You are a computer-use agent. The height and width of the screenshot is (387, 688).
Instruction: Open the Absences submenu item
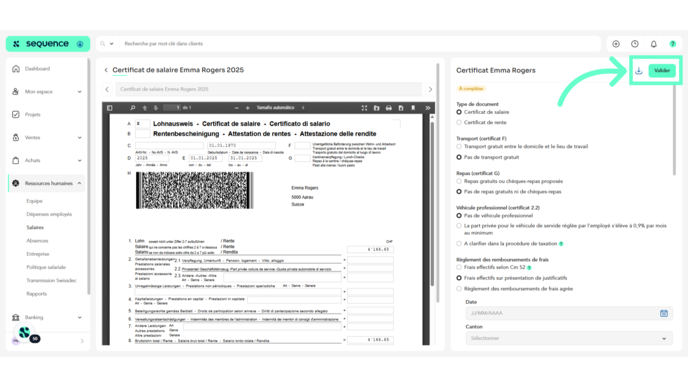pos(37,241)
